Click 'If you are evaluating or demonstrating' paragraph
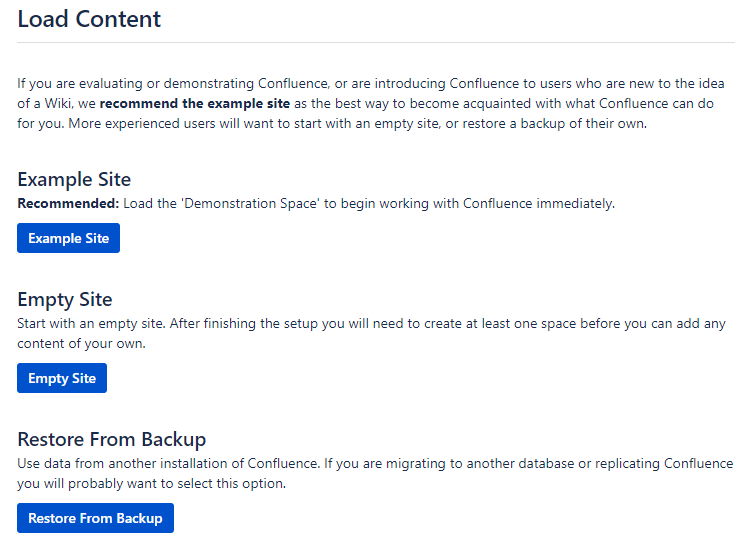 tap(371, 103)
